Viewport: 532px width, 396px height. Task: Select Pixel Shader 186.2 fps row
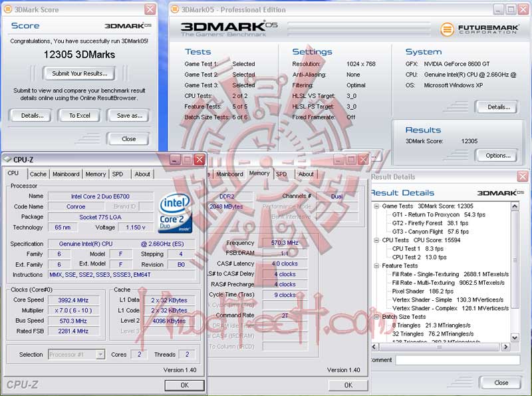point(422,291)
